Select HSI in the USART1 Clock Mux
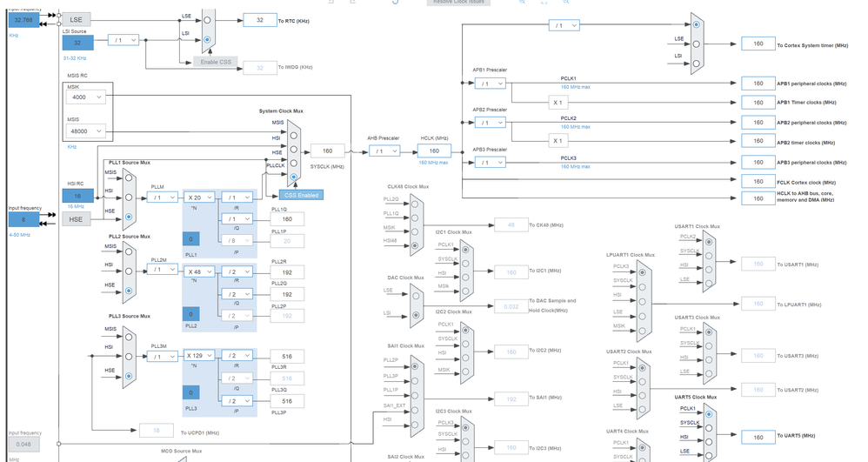This screenshot has width=868, height=462. pyautogui.click(x=709, y=270)
